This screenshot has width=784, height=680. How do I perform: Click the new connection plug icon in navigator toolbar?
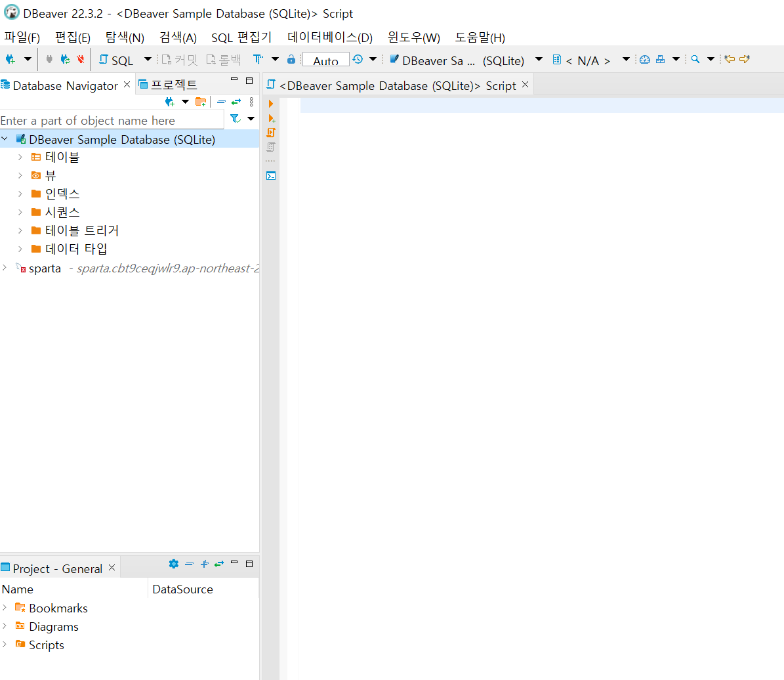(x=170, y=102)
